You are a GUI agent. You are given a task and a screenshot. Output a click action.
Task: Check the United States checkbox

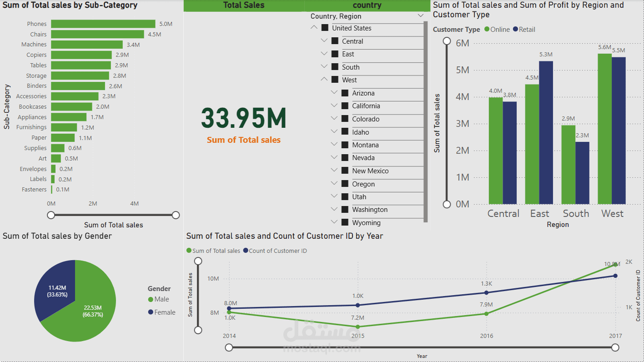(325, 29)
